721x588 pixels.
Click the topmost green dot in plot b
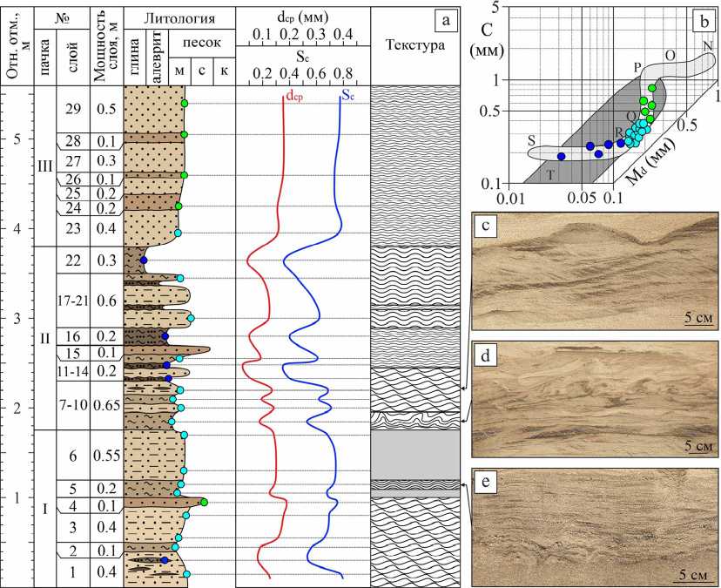[651, 88]
